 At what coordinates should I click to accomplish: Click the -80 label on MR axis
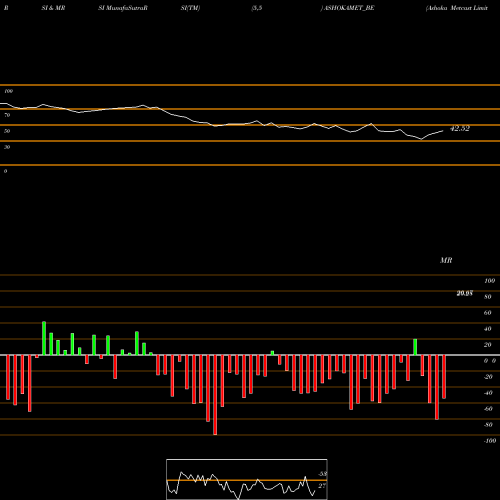pyautogui.click(x=488, y=425)
